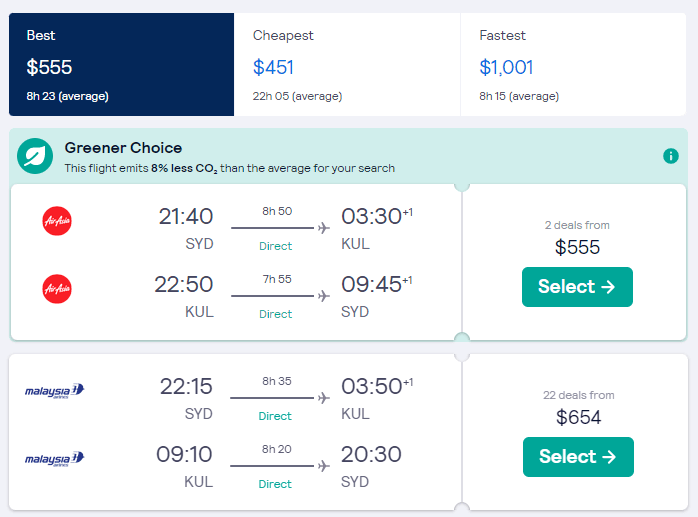Select the $654 Malaysia Airlines deal
Image resolution: width=698 pixels, height=517 pixels.
point(578,457)
